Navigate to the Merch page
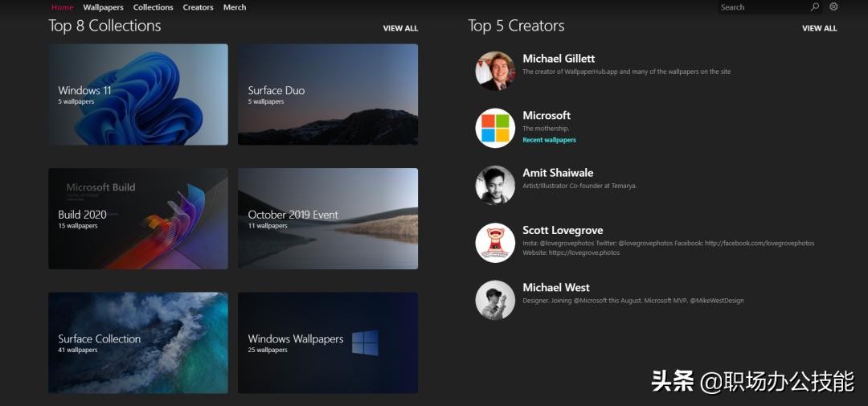Image resolution: width=868 pixels, height=406 pixels. pyautogui.click(x=235, y=7)
